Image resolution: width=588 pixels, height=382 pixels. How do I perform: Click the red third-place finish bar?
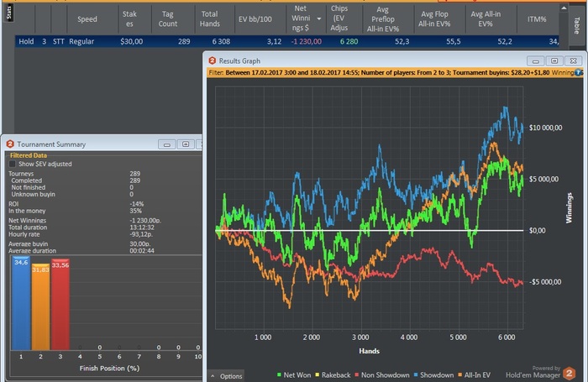(60, 305)
